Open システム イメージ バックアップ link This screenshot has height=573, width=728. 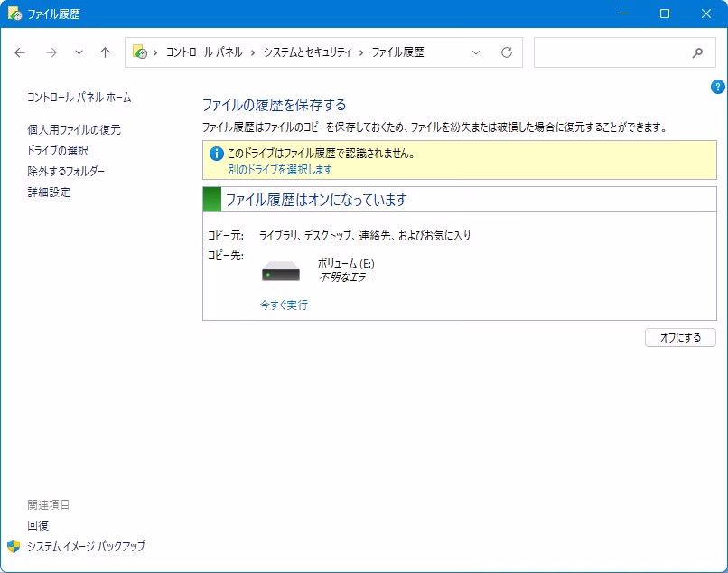[x=86, y=546]
